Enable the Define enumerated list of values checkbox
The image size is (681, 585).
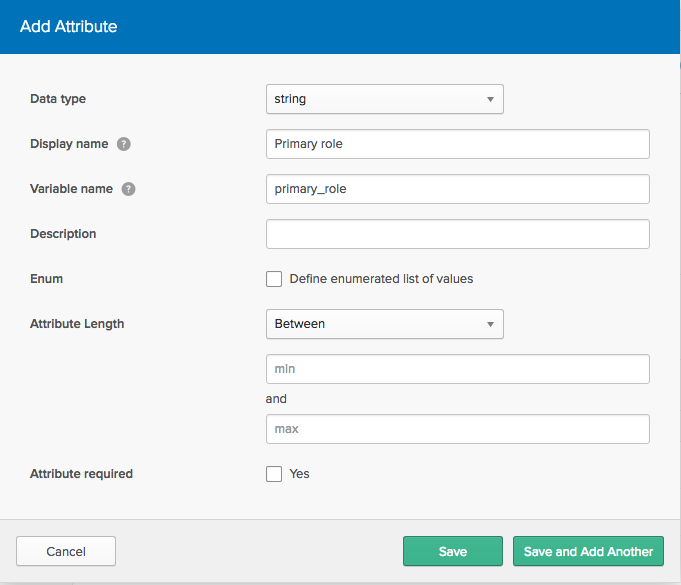274,279
